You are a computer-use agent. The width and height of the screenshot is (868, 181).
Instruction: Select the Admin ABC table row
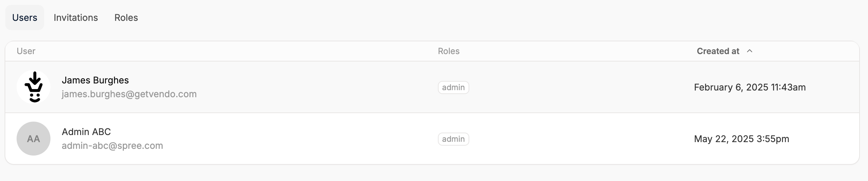click(x=432, y=139)
